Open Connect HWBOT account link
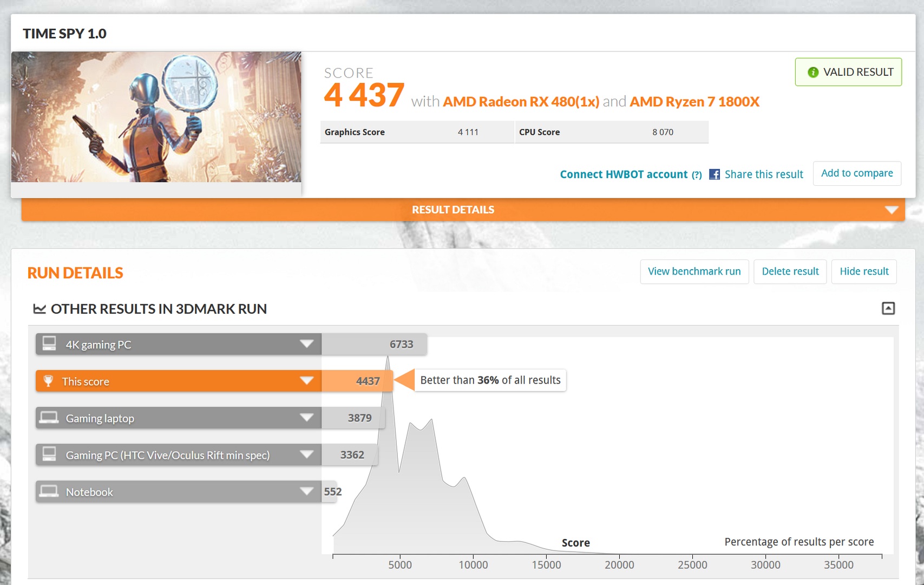 click(x=624, y=174)
